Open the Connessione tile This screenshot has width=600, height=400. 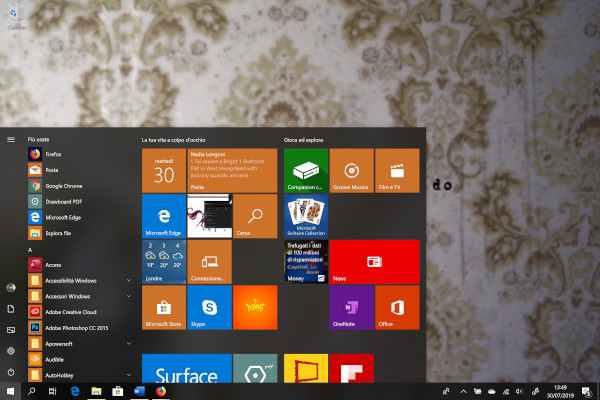[x=209, y=261]
